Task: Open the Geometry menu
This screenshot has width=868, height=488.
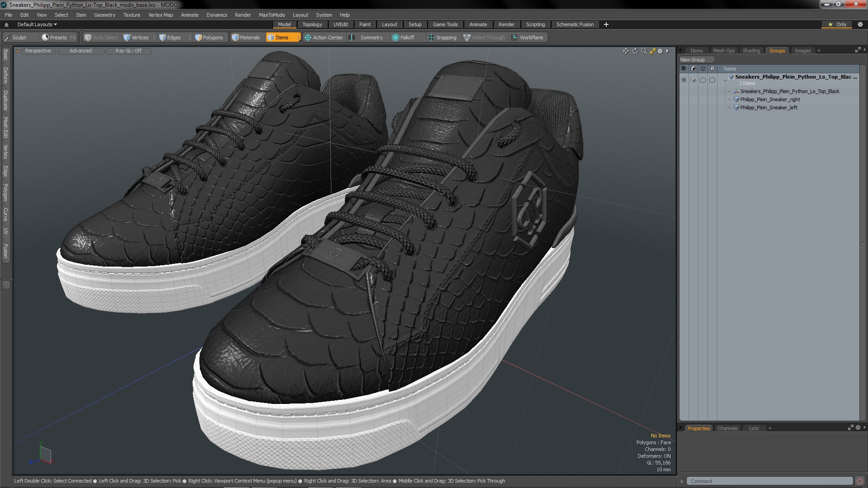Action: coord(104,15)
